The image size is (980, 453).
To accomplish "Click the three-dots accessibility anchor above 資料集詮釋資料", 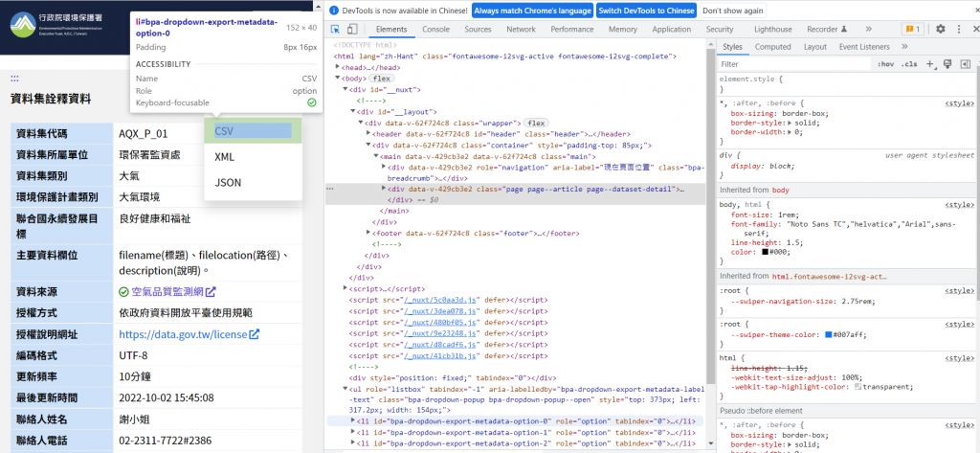I will [14, 79].
